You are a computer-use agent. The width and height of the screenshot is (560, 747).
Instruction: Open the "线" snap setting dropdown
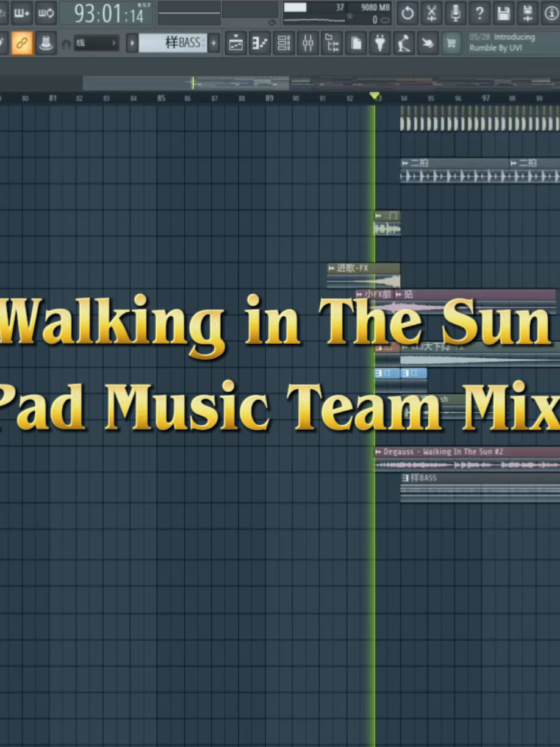pyautogui.click(x=96, y=43)
